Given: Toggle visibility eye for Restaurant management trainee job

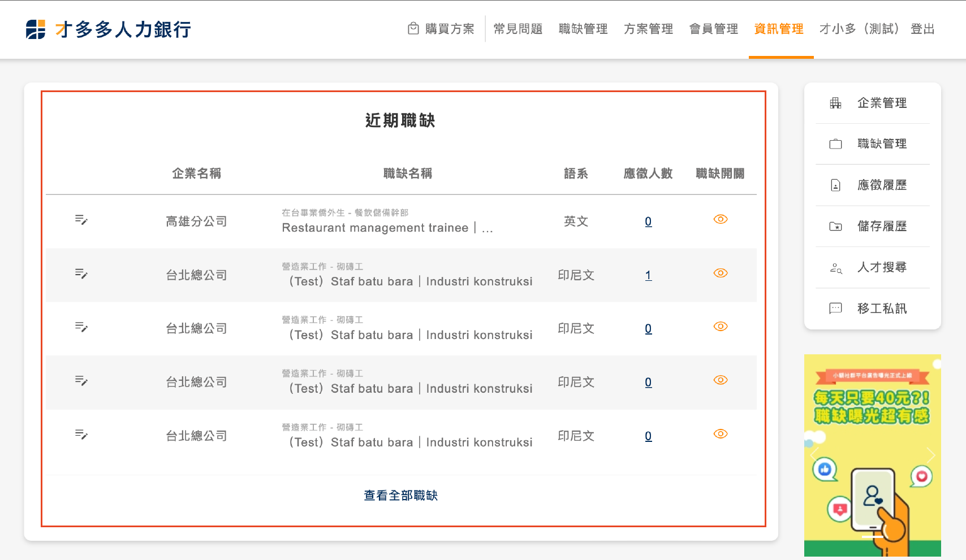Looking at the screenshot, I should (720, 219).
